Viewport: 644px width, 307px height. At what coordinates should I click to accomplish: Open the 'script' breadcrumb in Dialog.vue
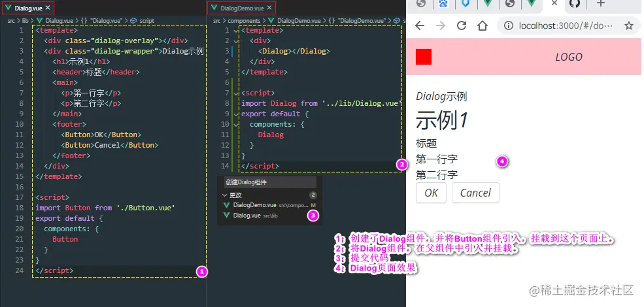(146, 20)
